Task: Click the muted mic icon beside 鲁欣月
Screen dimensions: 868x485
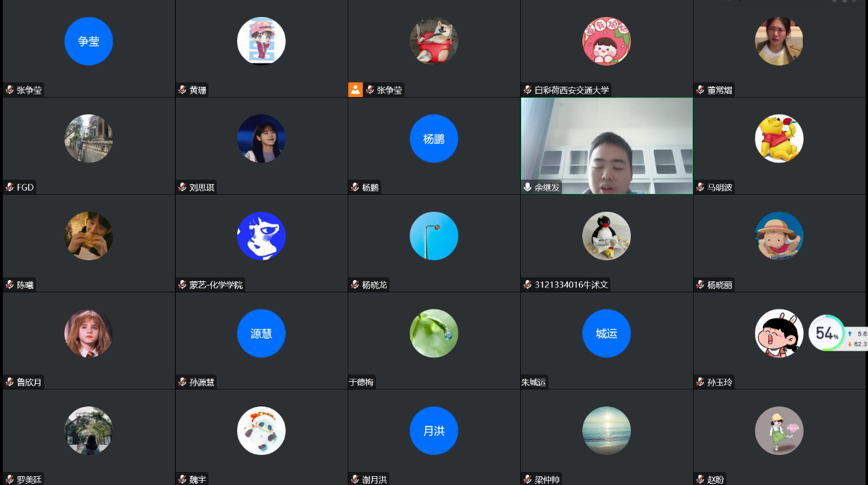Action: 10,383
